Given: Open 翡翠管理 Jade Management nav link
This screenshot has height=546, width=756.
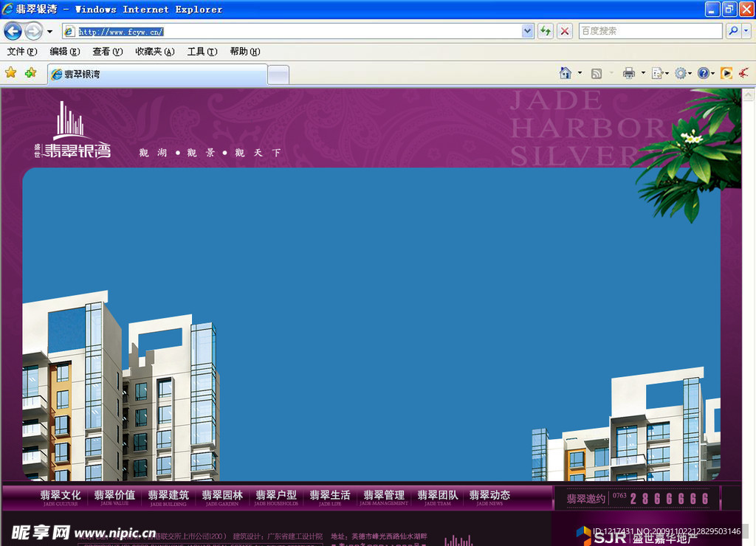Looking at the screenshot, I should tap(384, 498).
